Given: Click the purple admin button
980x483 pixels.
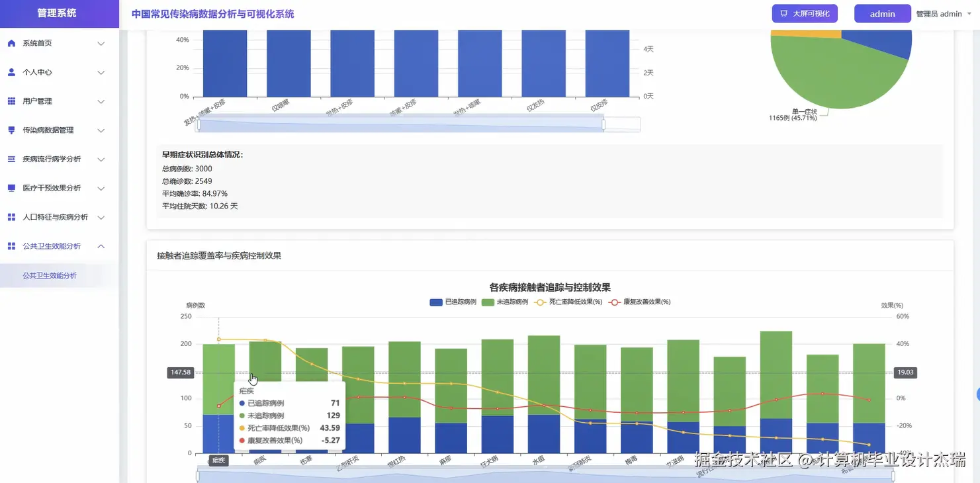Looking at the screenshot, I should (x=882, y=14).
